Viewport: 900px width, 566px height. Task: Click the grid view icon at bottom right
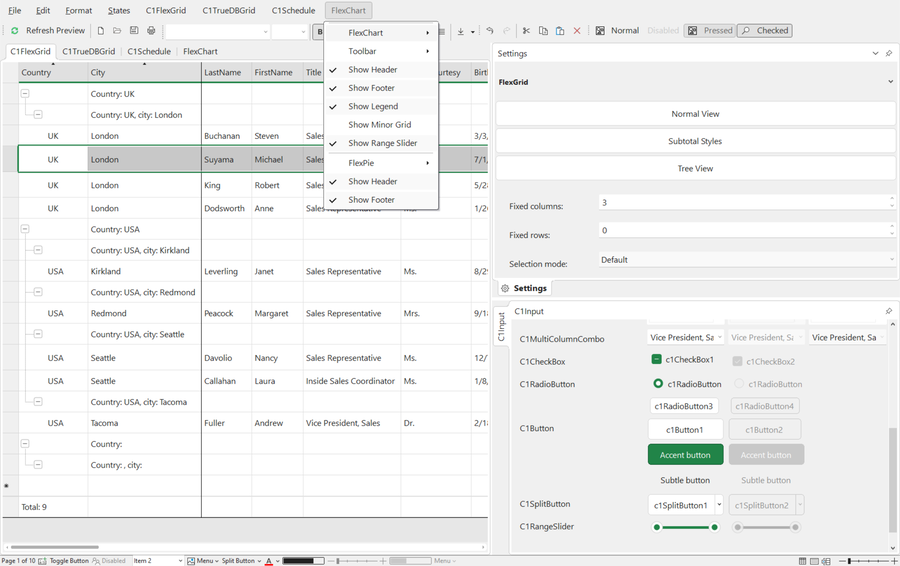(802, 561)
